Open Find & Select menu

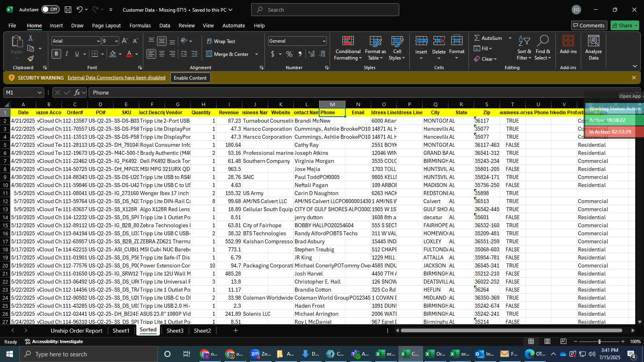point(543,48)
